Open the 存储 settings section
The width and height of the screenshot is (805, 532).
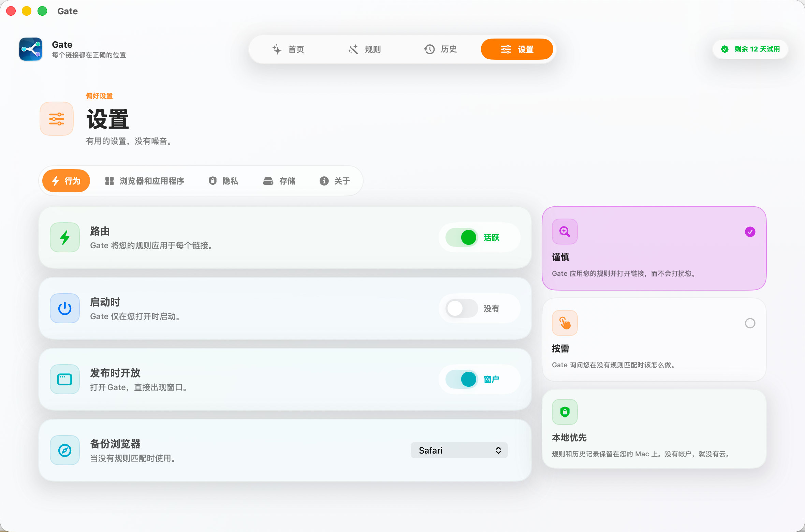279,181
